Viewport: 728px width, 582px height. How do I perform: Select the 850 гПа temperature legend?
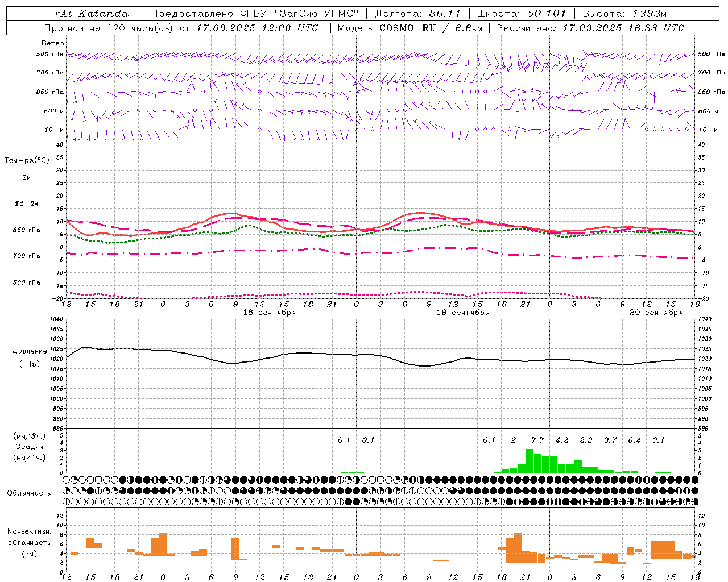pos(26,232)
